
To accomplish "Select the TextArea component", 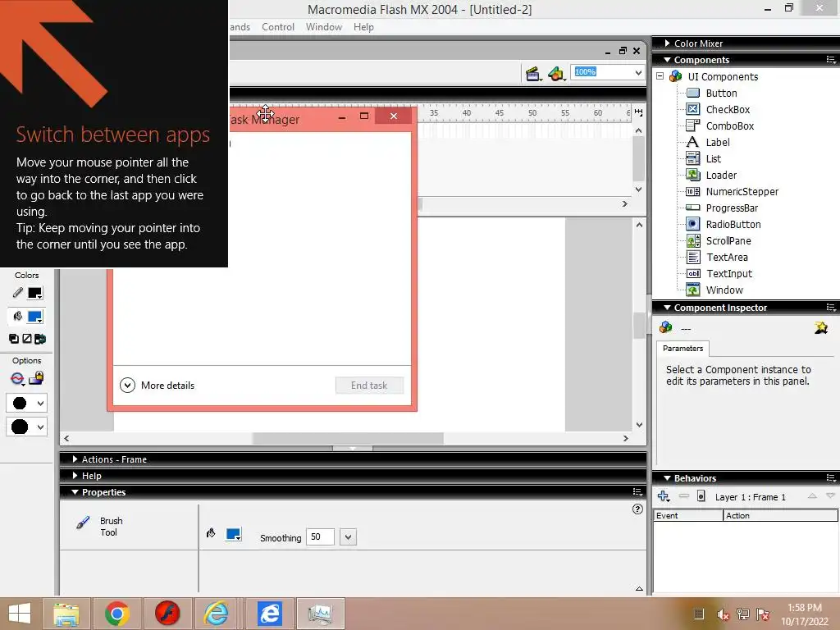I will pos(727,257).
